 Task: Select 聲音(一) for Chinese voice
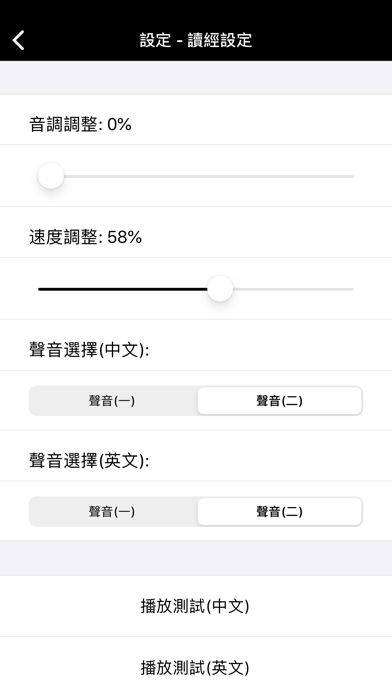113,401
